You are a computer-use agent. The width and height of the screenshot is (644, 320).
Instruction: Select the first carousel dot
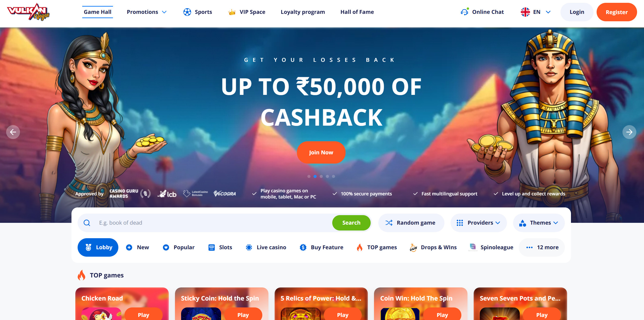[309, 176]
